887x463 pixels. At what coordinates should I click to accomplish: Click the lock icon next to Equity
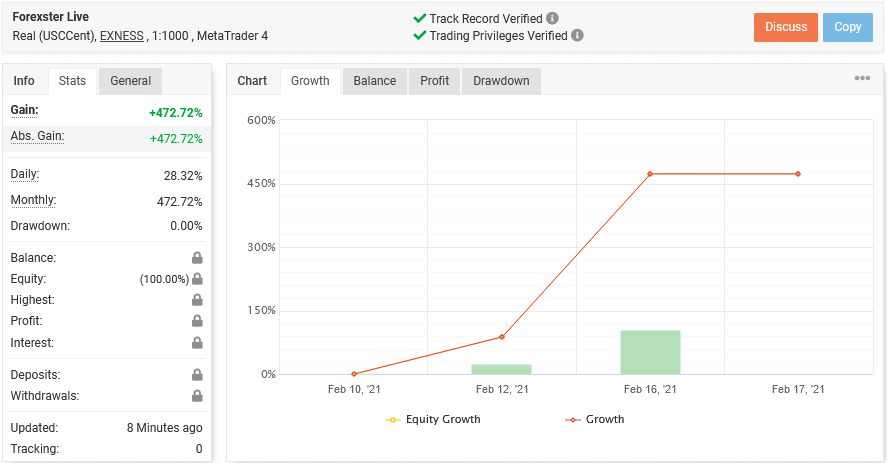[x=197, y=279]
